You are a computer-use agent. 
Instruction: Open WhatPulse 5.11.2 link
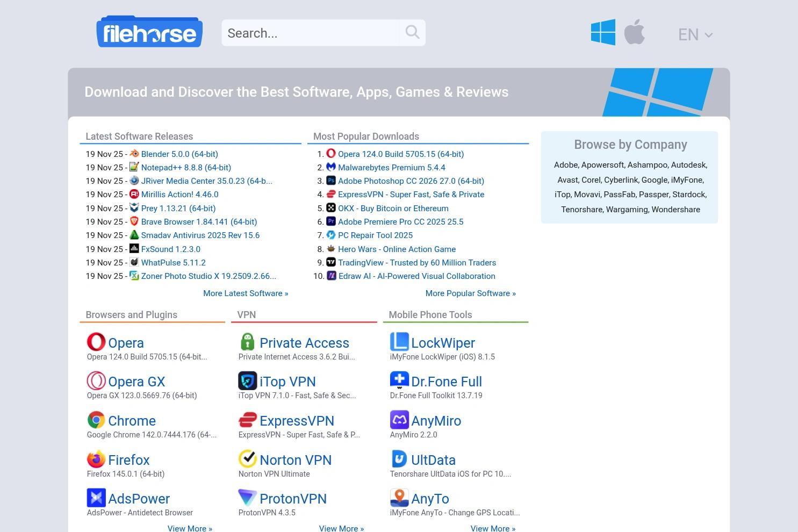point(173,263)
